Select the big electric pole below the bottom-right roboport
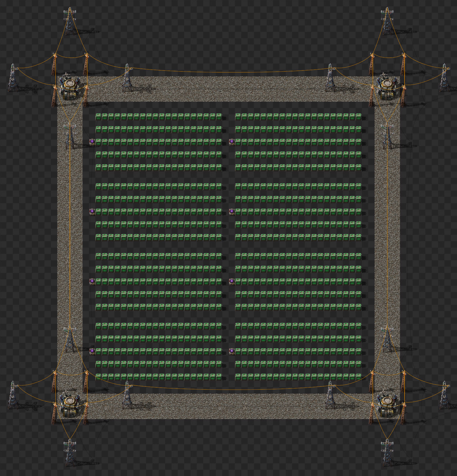 coord(387,452)
